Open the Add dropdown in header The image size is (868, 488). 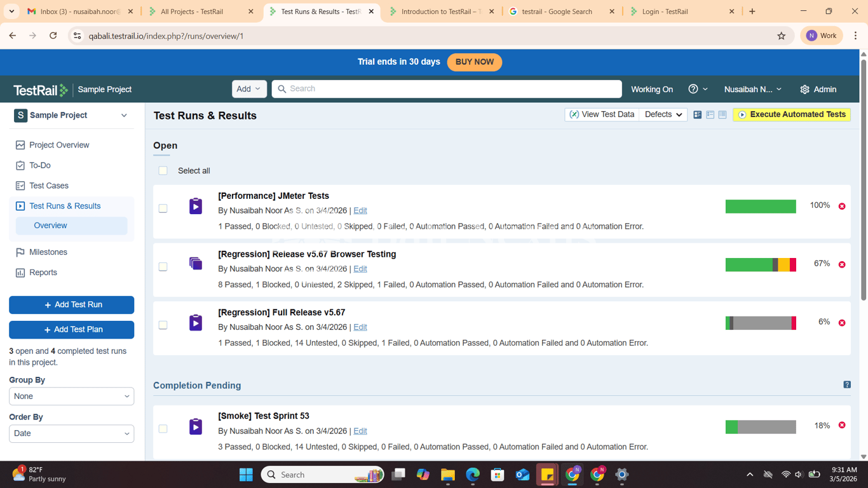[x=249, y=89]
